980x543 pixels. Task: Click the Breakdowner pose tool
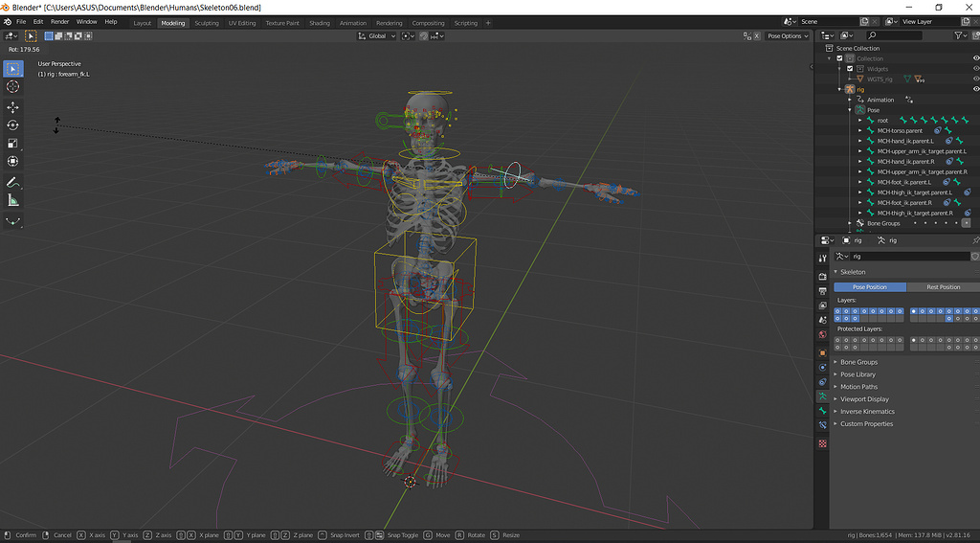pos(13,221)
